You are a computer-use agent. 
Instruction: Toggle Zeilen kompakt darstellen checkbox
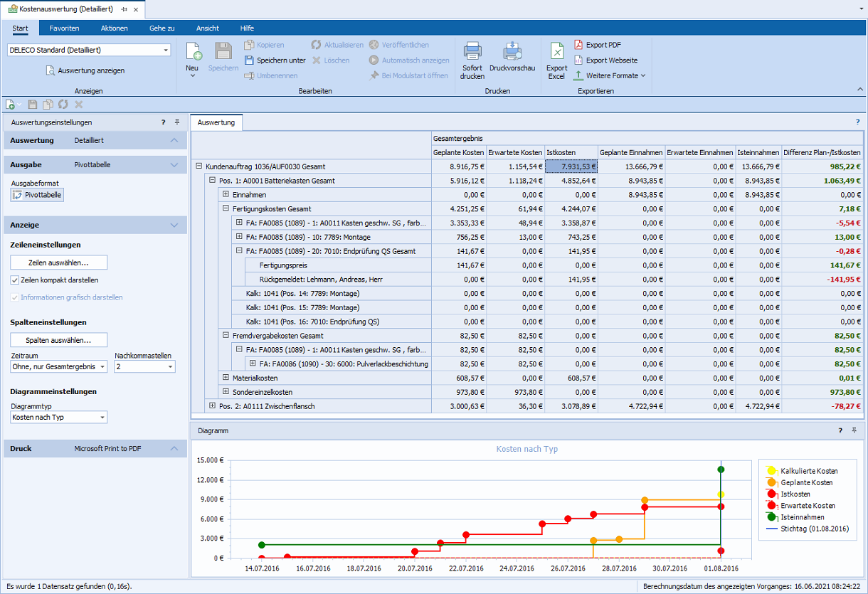pos(15,280)
